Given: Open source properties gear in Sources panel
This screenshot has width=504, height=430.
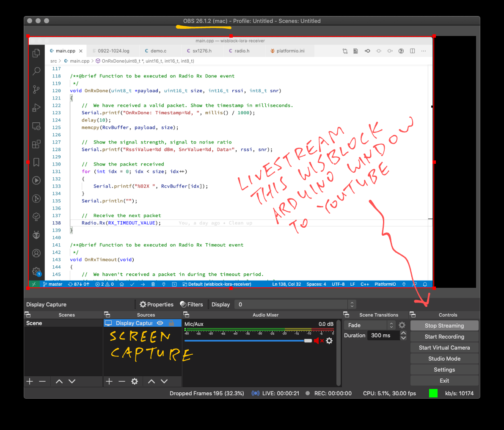Looking at the screenshot, I should coord(135,381).
